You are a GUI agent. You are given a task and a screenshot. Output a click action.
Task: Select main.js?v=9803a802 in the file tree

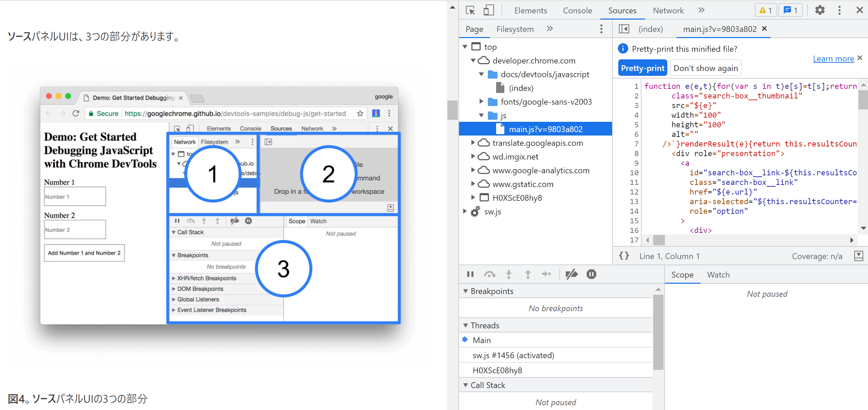(x=546, y=129)
